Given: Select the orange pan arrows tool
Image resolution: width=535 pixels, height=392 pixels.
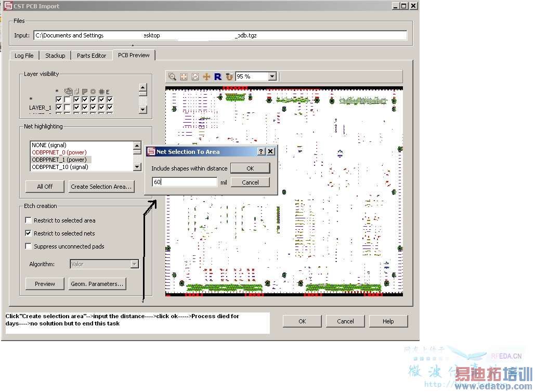Looking at the screenshot, I should click(x=206, y=77).
